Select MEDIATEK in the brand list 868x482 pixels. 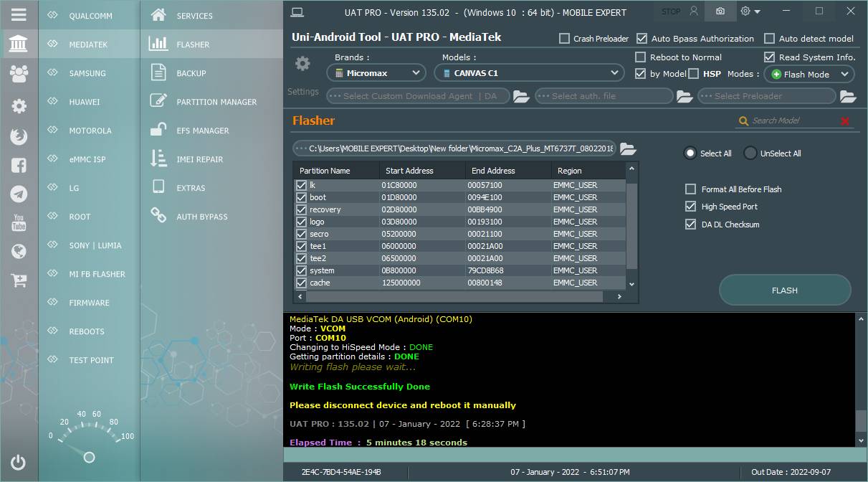point(89,44)
